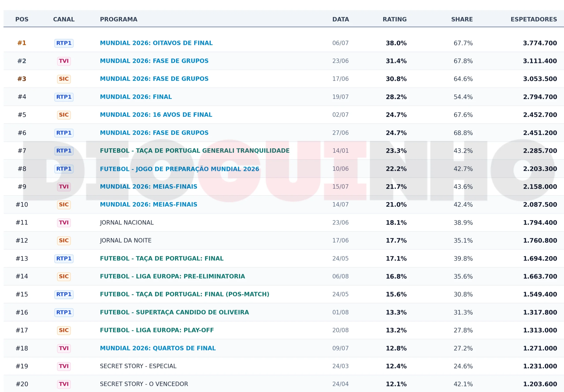The width and height of the screenshot is (564, 392).
Task: Select the RTP1 badge for Mundial 2026: Final
Action: (x=64, y=97)
